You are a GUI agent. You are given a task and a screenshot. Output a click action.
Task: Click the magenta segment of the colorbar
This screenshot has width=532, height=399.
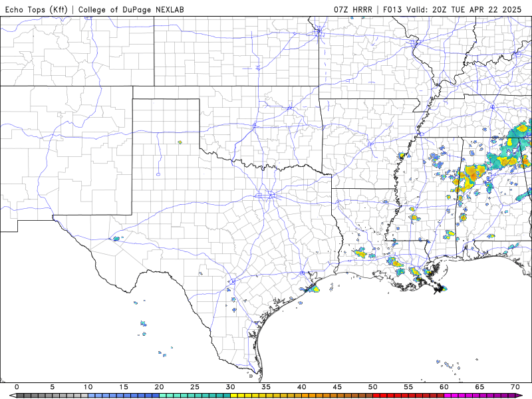click(479, 396)
